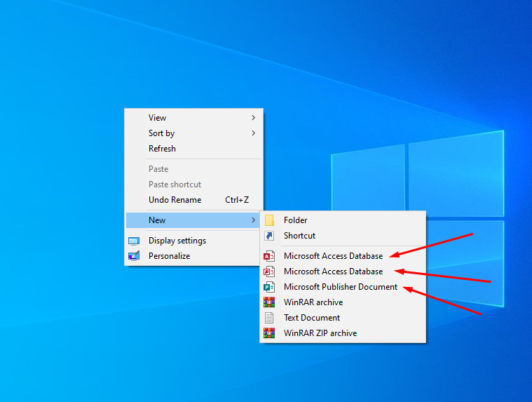Viewport: 532px width, 402px height.
Task: Click the yellow Folder icon in New submenu
Action: tap(269, 220)
